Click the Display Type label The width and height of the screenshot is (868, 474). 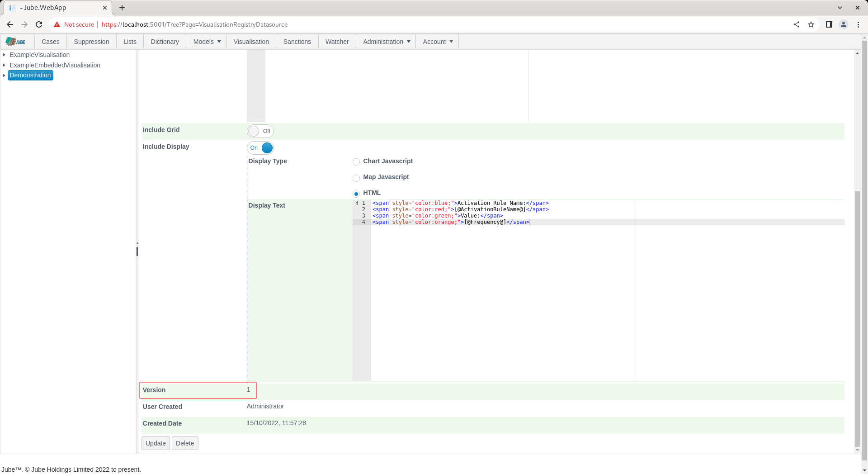coord(268,161)
